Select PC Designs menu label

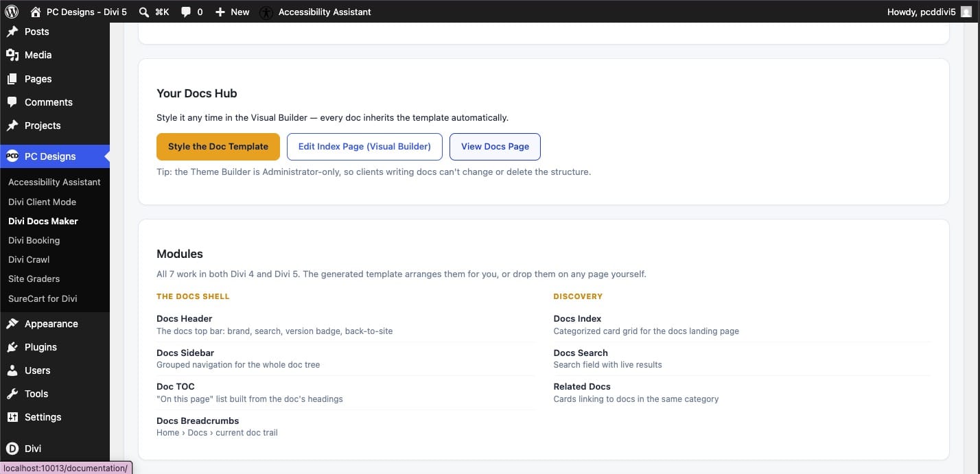click(50, 156)
